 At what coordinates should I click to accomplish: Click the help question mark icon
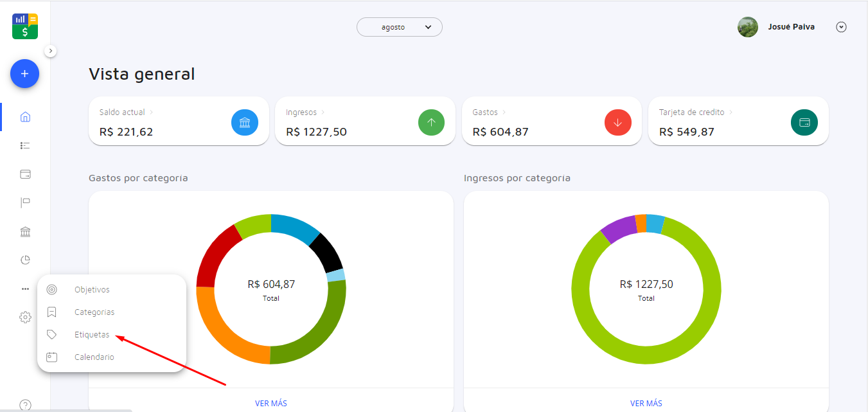point(25,405)
